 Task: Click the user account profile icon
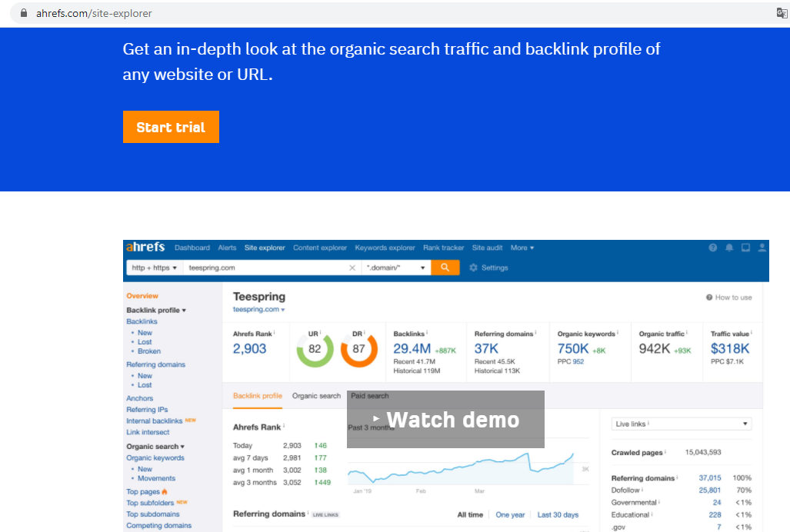762,248
